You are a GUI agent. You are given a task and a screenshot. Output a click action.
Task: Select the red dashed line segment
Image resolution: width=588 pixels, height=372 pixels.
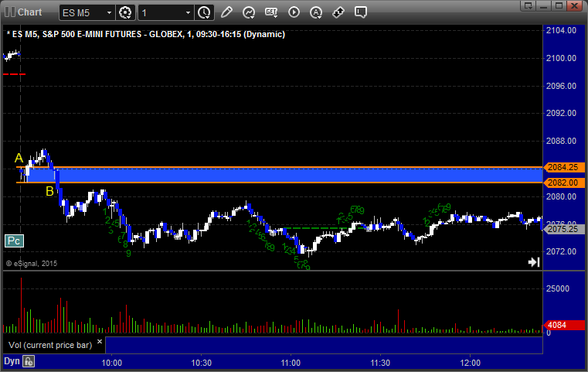tap(14, 74)
